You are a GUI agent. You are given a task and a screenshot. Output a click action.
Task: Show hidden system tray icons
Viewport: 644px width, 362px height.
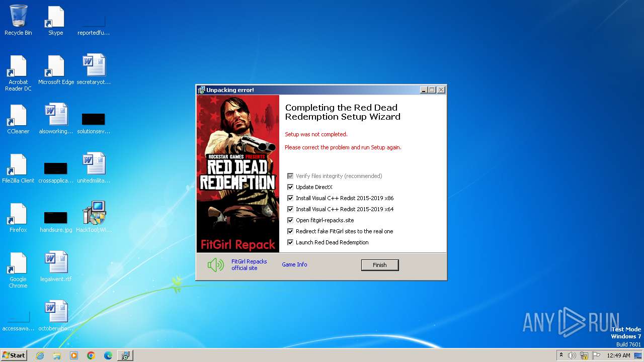coord(561,355)
